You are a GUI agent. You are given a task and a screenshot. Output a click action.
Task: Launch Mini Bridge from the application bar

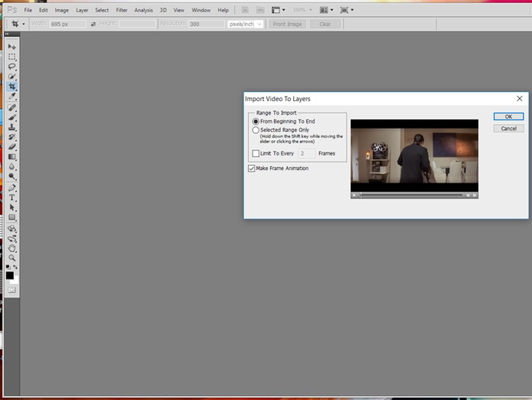click(x=260, y=10)
